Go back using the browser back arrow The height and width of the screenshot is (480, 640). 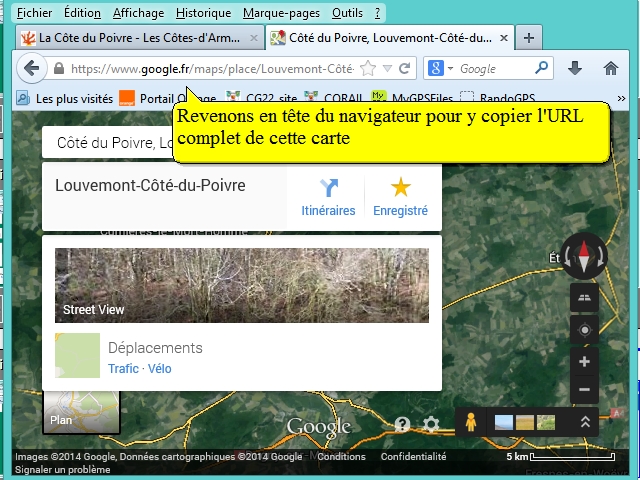(x=31, y=68)
